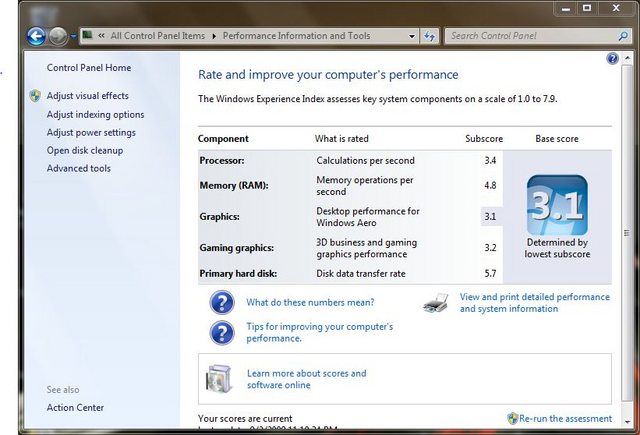The width and height of the screenshot is (640, 435).
Task: Click the shield icon beside Adjust visual effects
Action: [x=36, y=96]
